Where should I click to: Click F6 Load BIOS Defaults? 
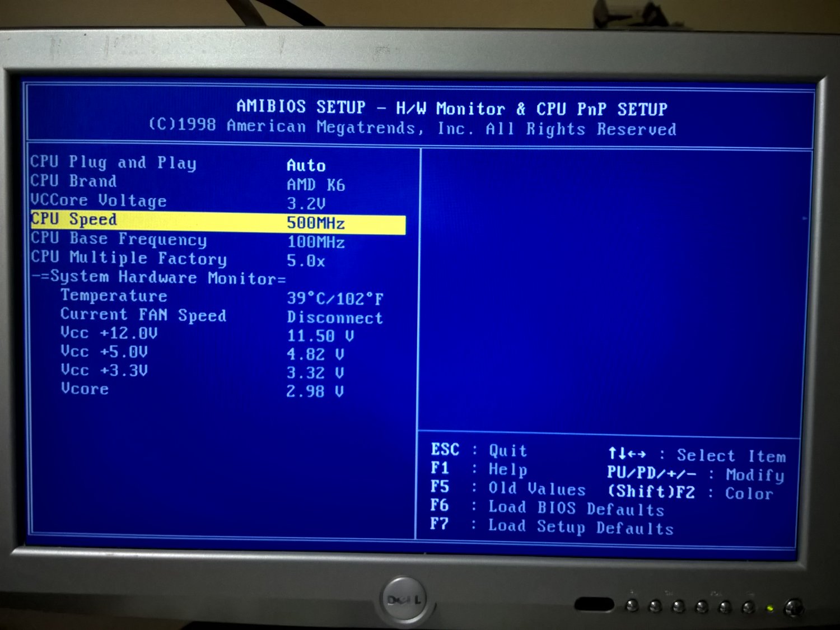[546, 507]
